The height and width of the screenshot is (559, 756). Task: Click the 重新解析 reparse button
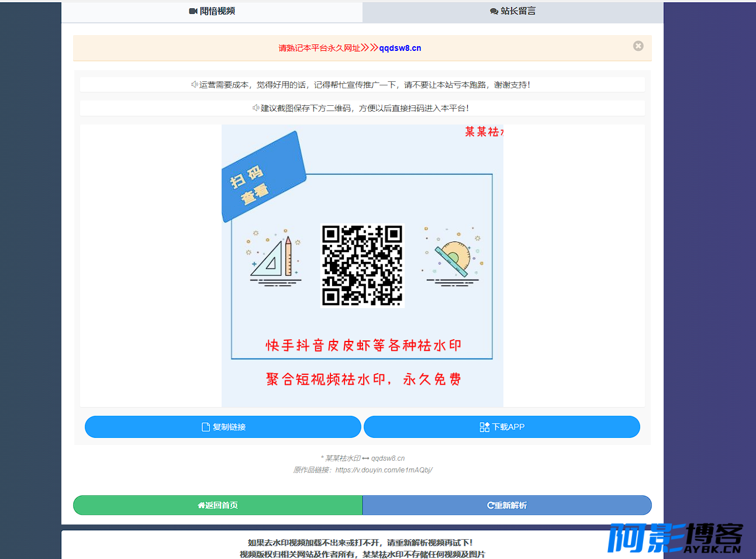[x=507, y=505]
